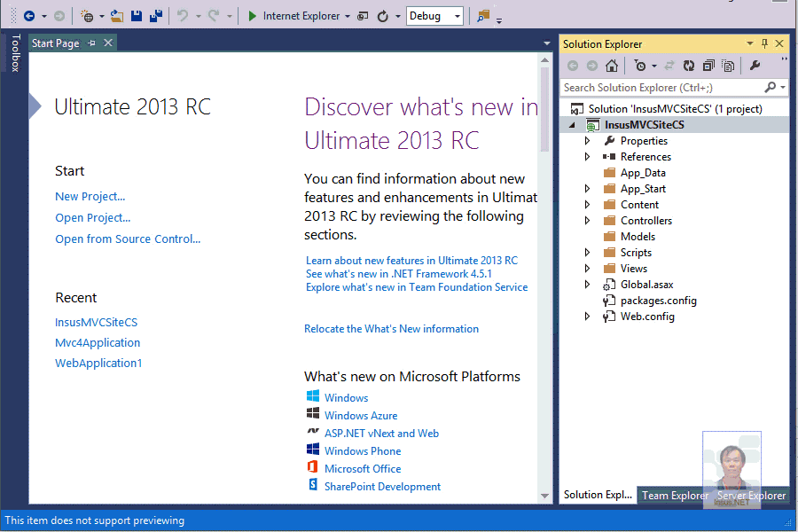Image resolution: width=798 pixels, height=532 pixels.
Task: Click the Open Project... link
Action: [x=92, y=218]
